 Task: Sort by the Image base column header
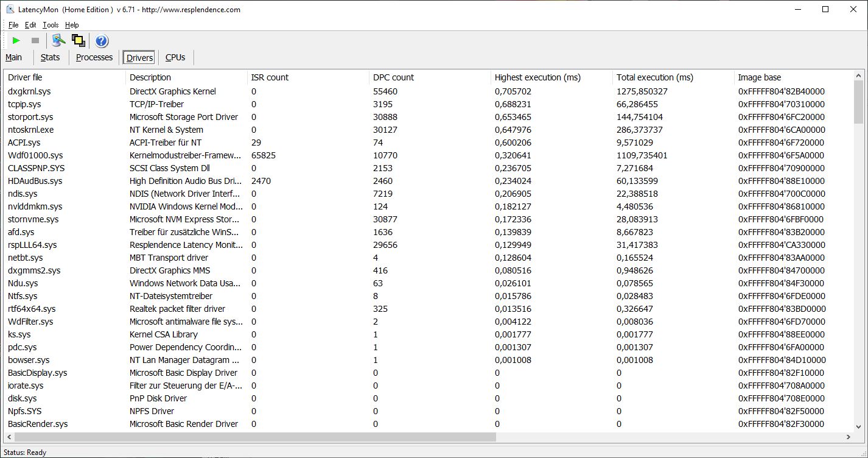coord(794,77)
